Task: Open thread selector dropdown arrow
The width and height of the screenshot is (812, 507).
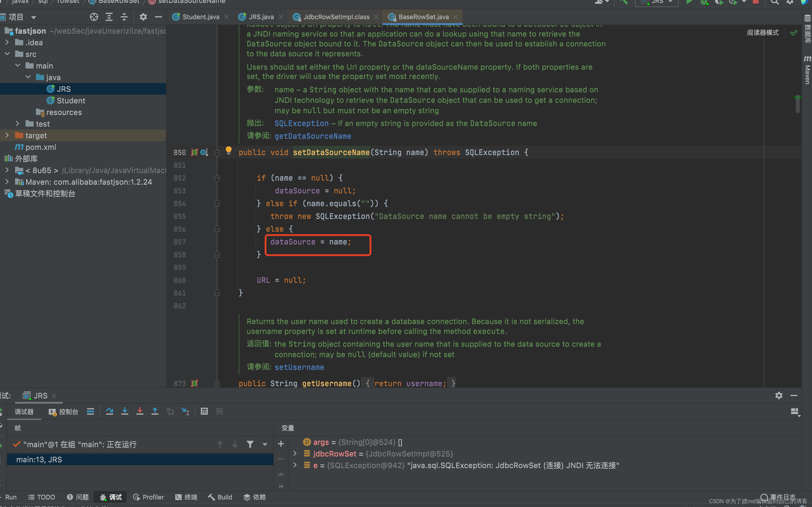Action: coord(265,444)
